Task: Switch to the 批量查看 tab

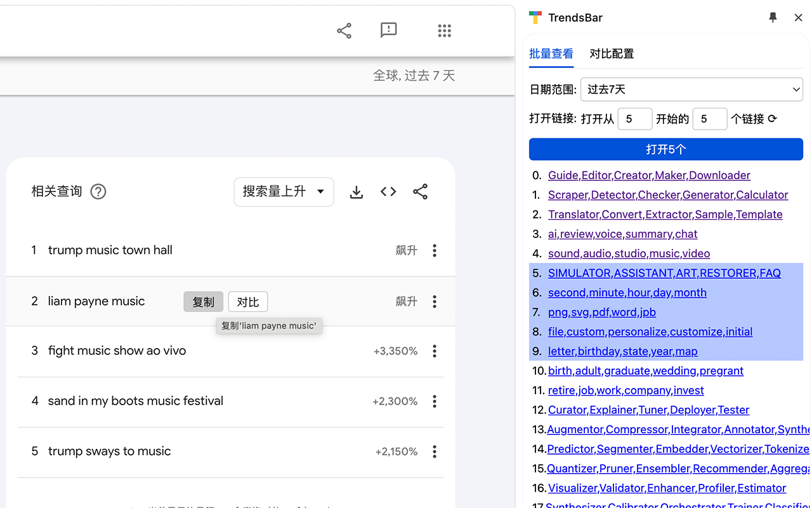Action: (x=551, y=54)
